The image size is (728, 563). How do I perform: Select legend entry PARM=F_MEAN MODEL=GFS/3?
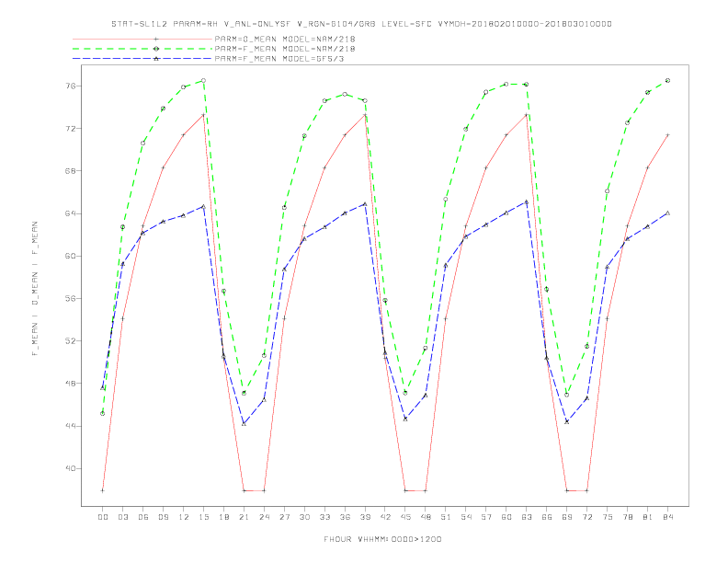279,59
